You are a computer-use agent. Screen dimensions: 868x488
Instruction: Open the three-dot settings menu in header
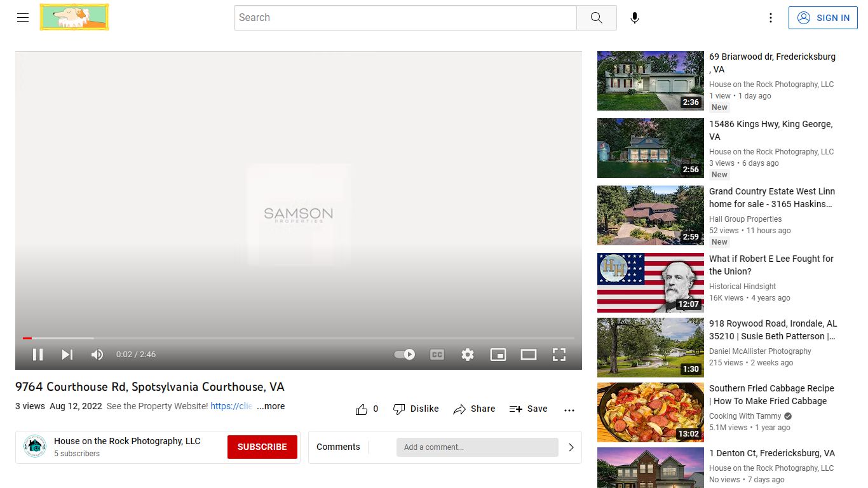click(x=770, y=18)
